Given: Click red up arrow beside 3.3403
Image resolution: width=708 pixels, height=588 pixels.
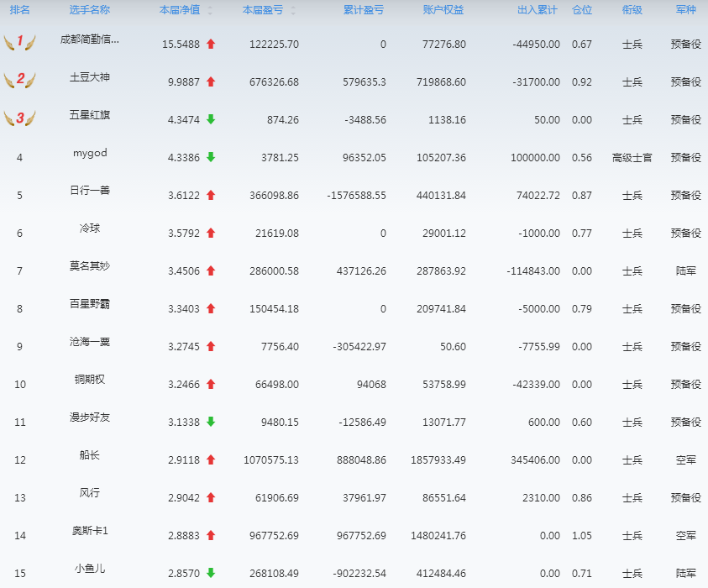Looking at the screenshot, I should (211, 308).
